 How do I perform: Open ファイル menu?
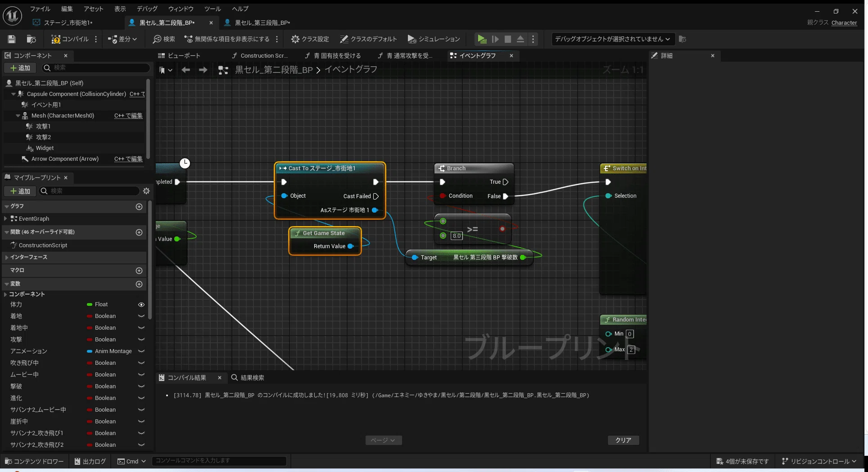[x=40, y=9]
